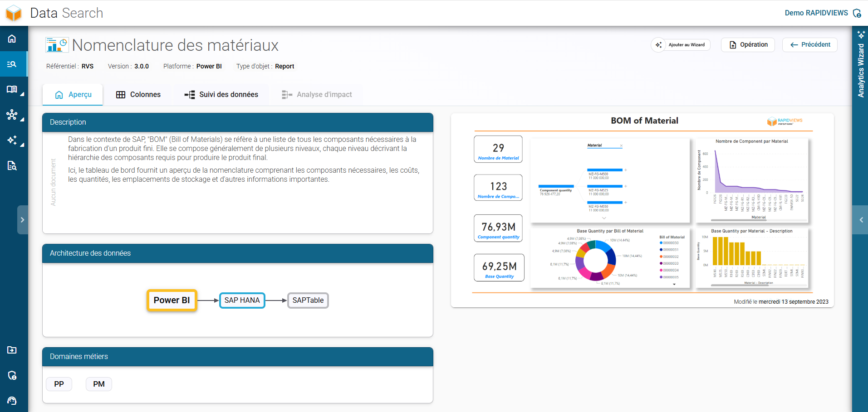Click the lock shield sidebar icon

coord(12,375)
